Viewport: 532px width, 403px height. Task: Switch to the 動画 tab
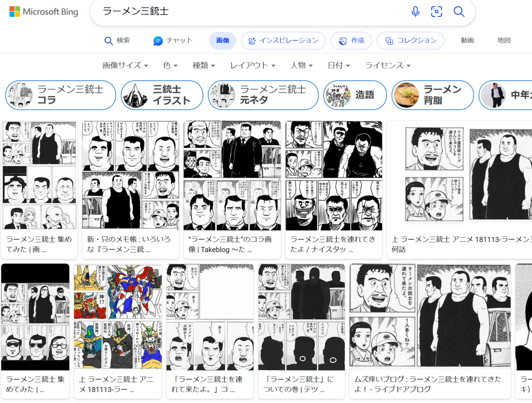(467, 40)
